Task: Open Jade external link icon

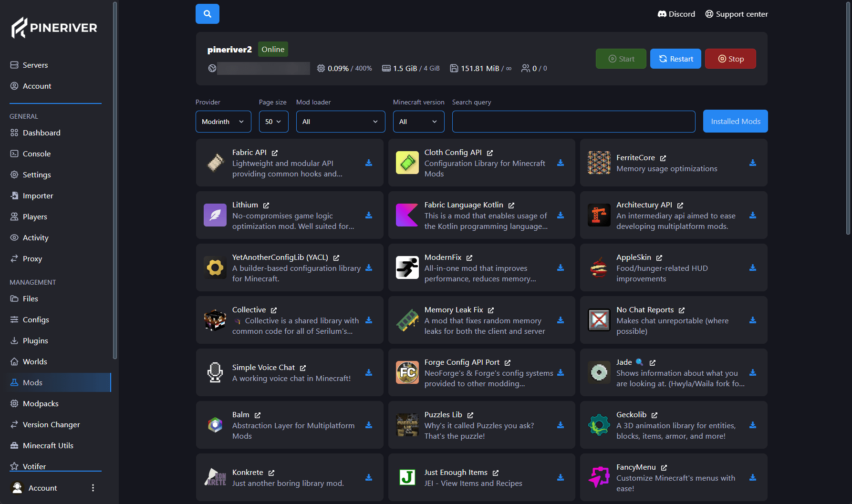Action: (653, 363)
